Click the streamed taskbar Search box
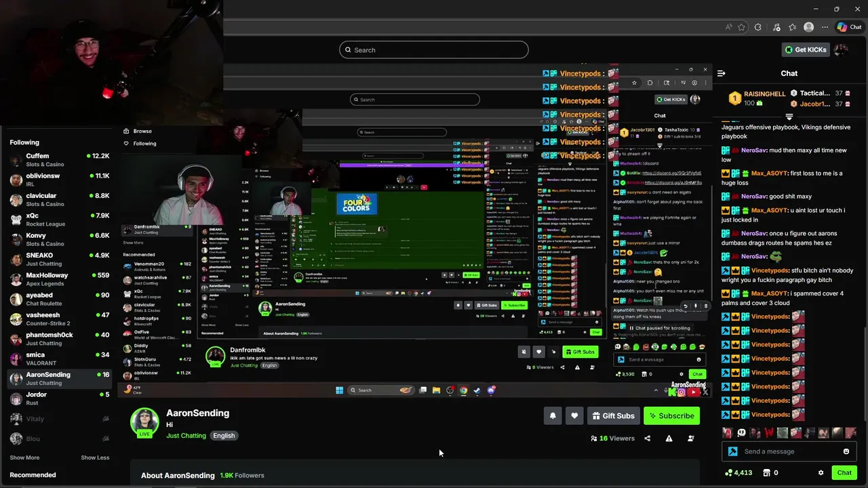 382,390
